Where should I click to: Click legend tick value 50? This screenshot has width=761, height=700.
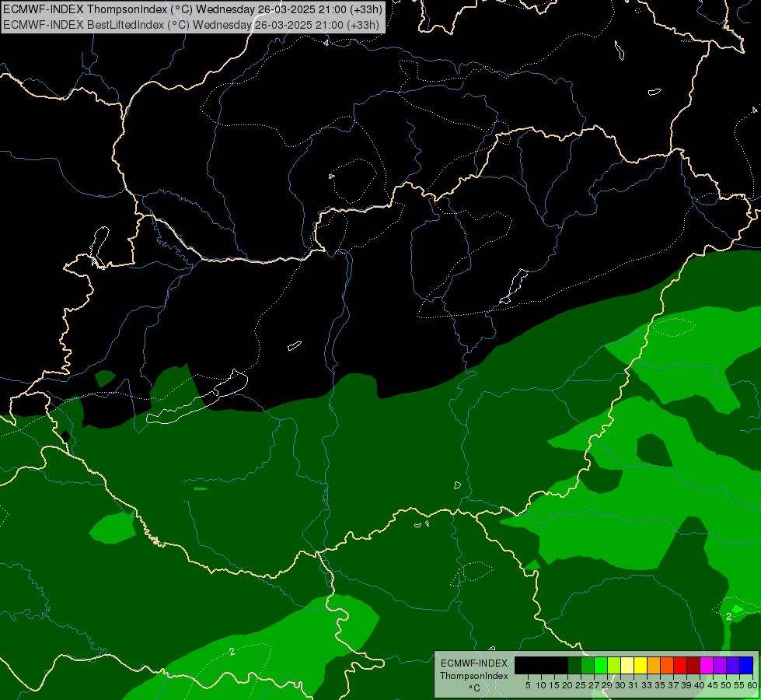(726, 685)
